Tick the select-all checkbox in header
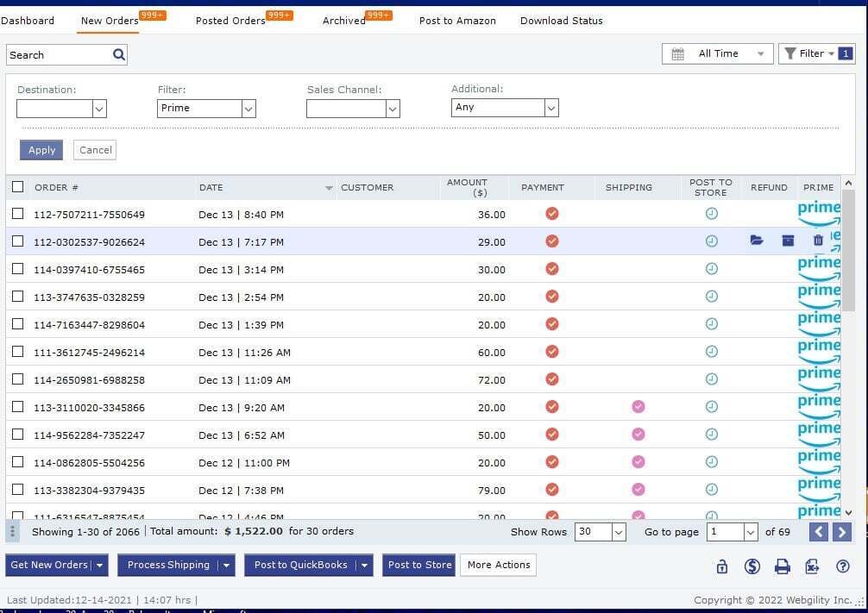The image size is (868, 613). tap(18, 186)
